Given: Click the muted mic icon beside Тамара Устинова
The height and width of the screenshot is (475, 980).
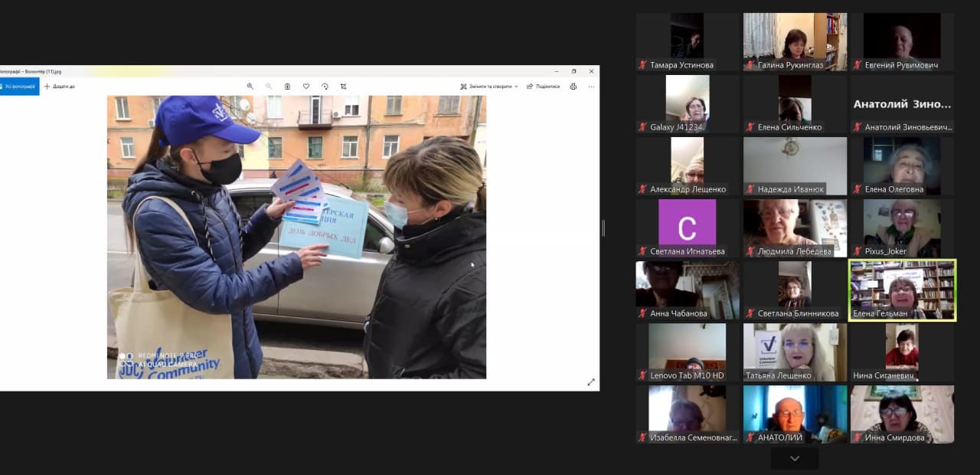Looking at the screenshot, I should (x=643, y=65).
